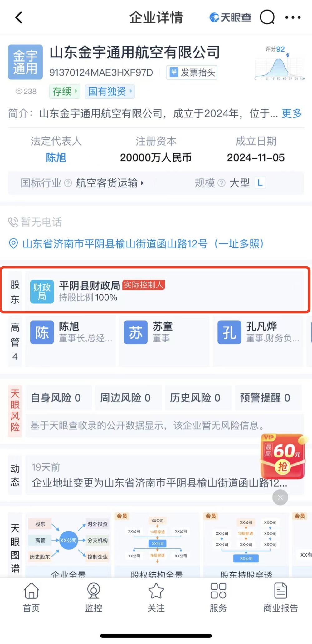The height and width of the screenshot is (644, 312).
Task: Tap the 发票抬头 button
Action: click(x=191, y=72)
